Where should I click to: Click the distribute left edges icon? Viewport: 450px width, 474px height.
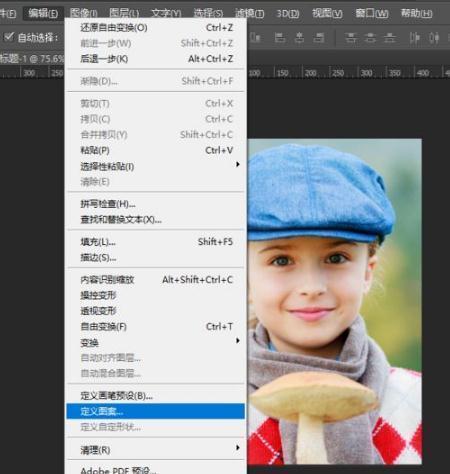pyautogui.click(x=414, y=38)
